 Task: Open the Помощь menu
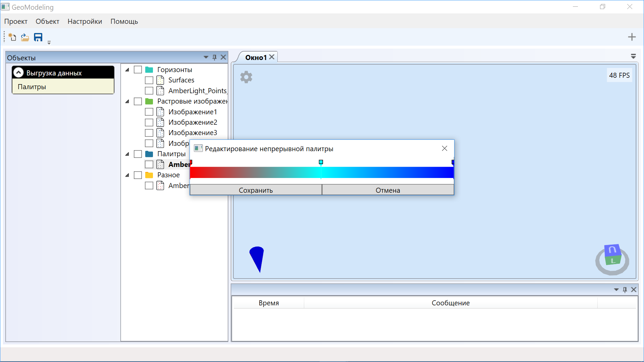[x=124, y=21]
